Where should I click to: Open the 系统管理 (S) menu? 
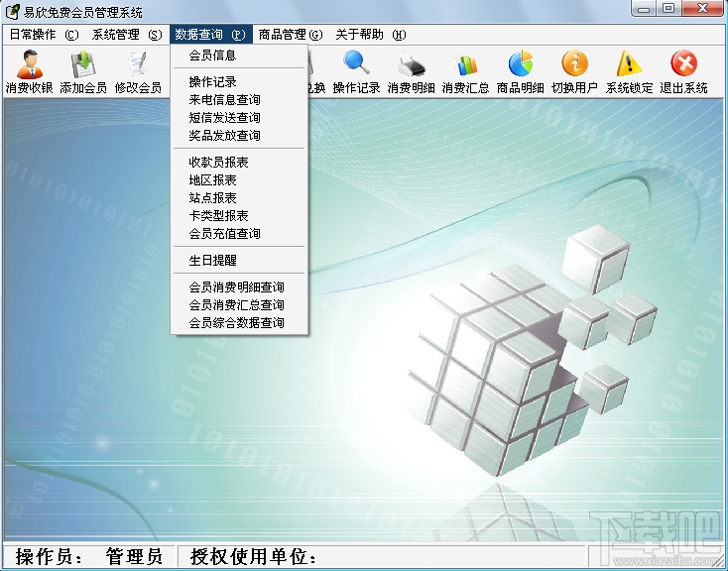tap(127, 35)
